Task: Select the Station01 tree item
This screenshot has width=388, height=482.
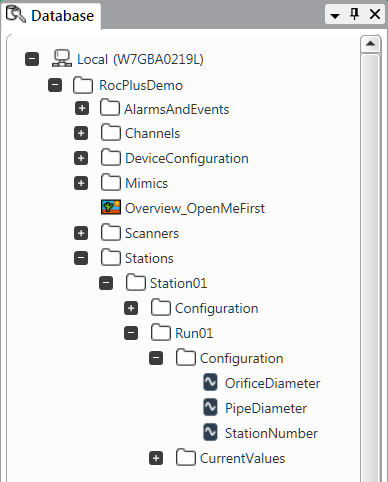Action: click(x=178, y=283)
